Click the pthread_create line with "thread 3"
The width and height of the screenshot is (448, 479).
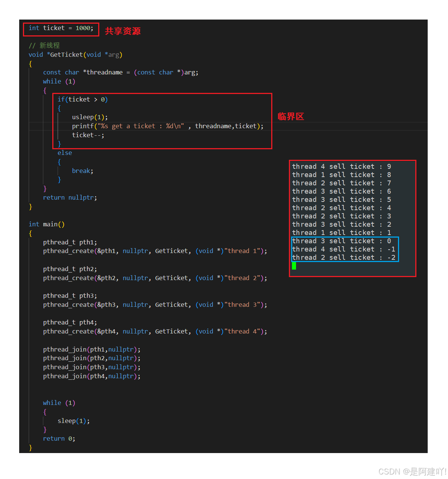[155, 305]
